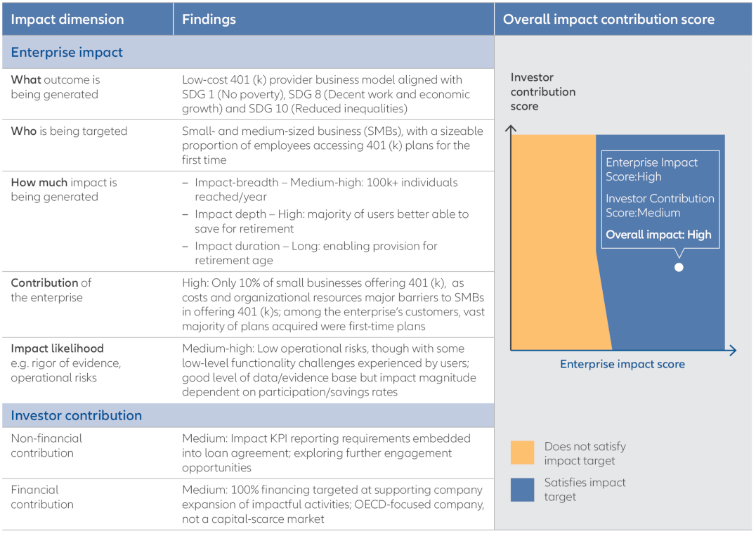Click the 'Enterprise impact score' axis label
The height and width of the screenshot is (534, 756).
(x=622, y=364)
